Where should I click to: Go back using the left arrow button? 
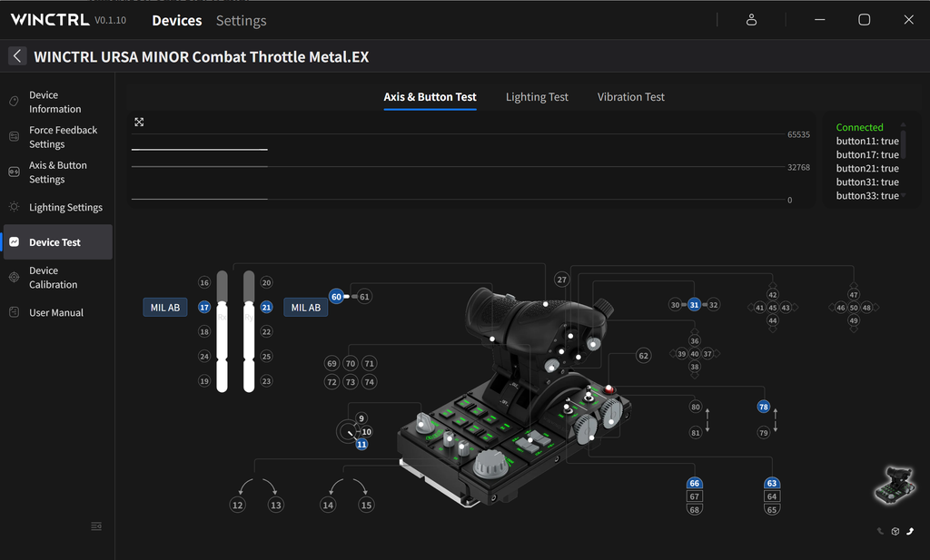coord(17,56)
